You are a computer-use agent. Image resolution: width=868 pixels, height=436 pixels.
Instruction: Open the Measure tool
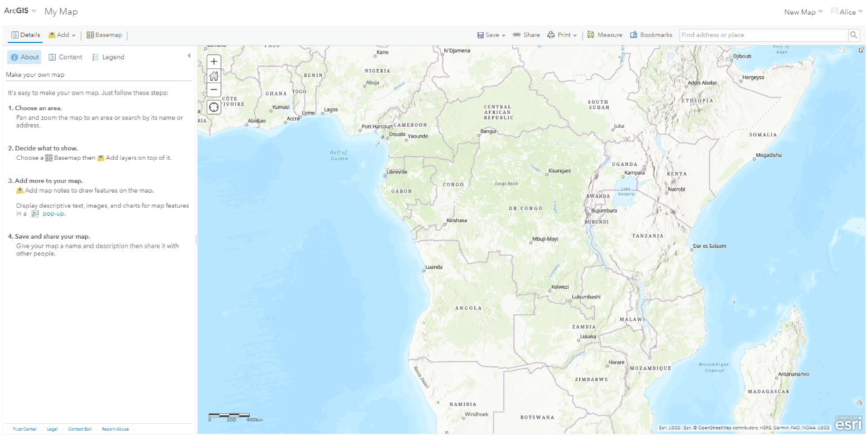tap(604, 35)
